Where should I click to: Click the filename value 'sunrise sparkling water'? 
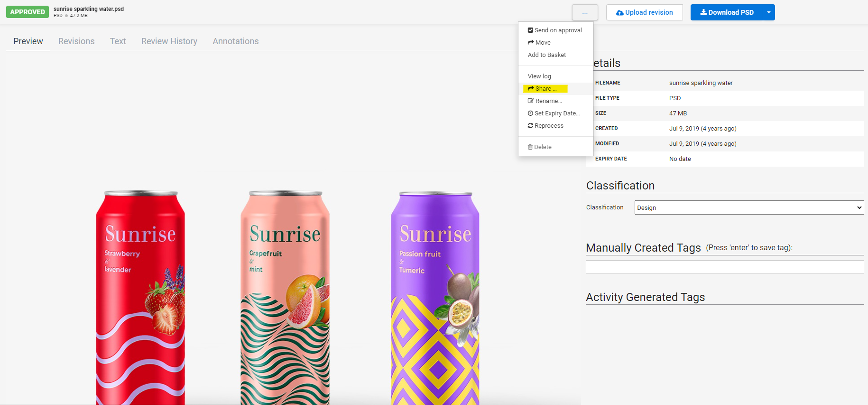(x=701, y=83)
